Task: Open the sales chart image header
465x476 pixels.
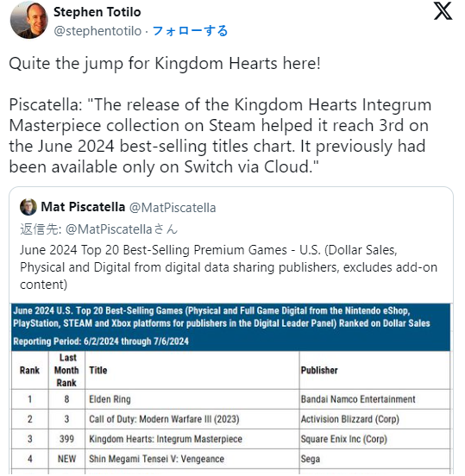Action: coord(231,327)
